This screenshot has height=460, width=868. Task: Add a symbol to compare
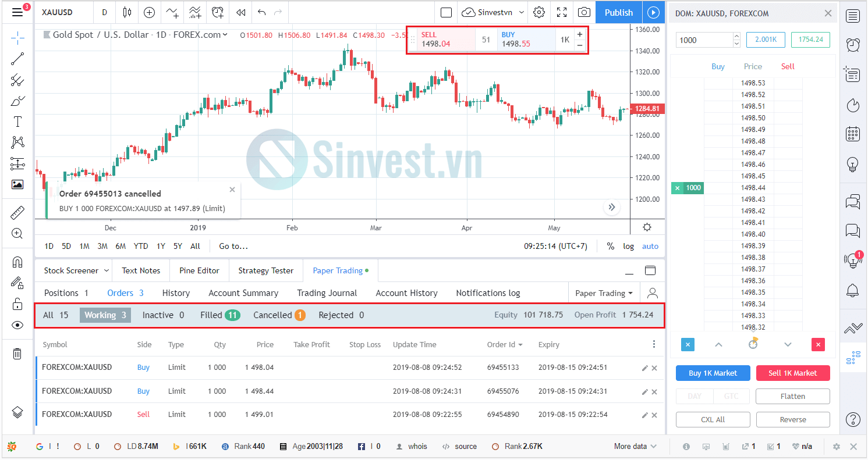point(150,12)
